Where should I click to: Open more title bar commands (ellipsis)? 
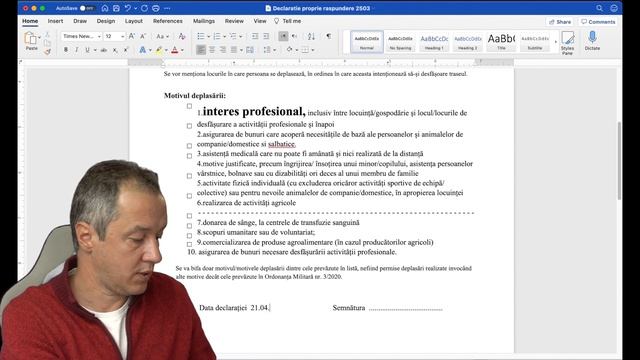point(167,8)
